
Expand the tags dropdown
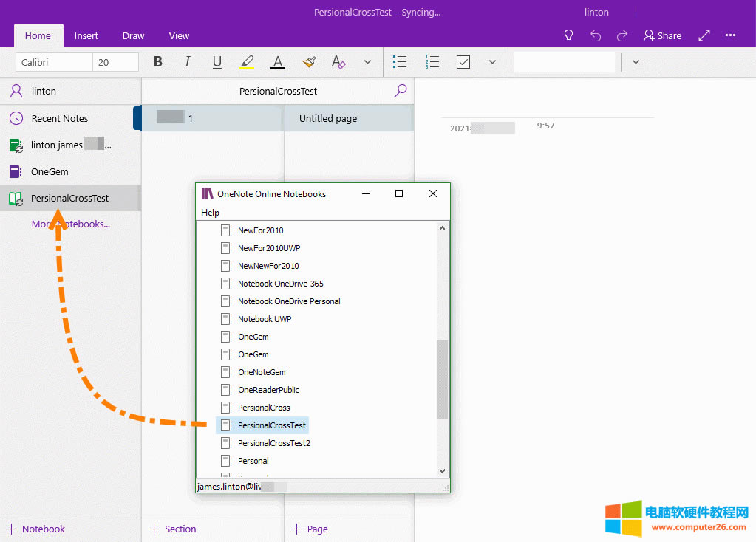(x=492, y=62)
